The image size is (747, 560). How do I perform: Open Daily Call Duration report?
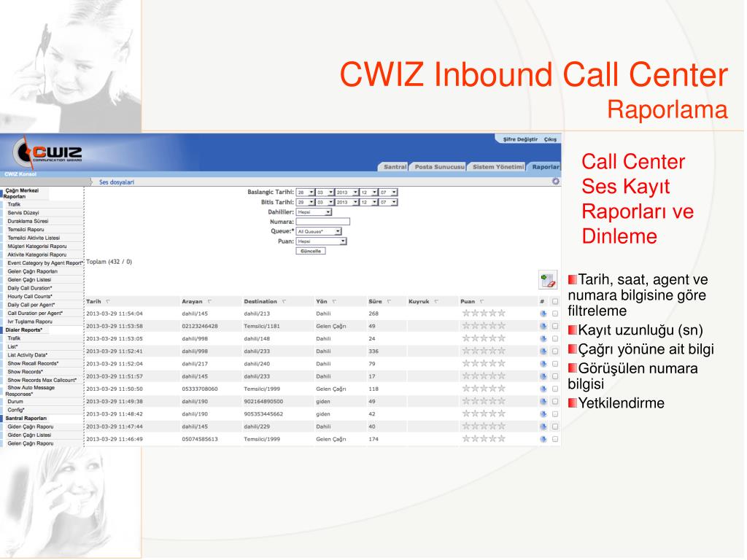pos(29,288)
